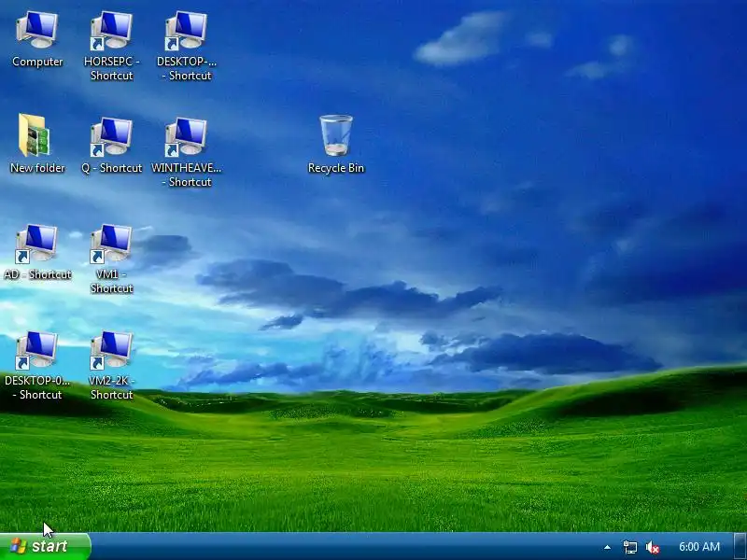Click the 'VM1 - Shortcut' label
The width and height of the screenshot is (747, 560).
pyautogui.click(x=111, y=282)
